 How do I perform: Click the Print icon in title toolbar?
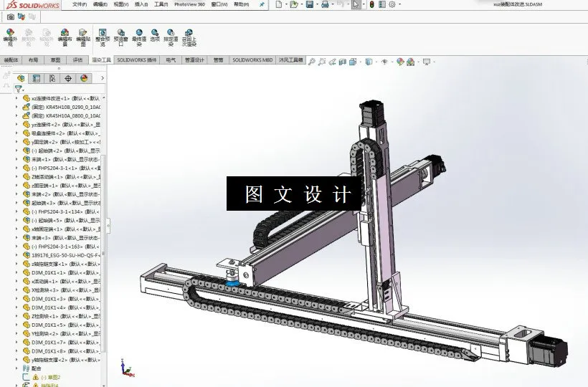click(325, 4)
